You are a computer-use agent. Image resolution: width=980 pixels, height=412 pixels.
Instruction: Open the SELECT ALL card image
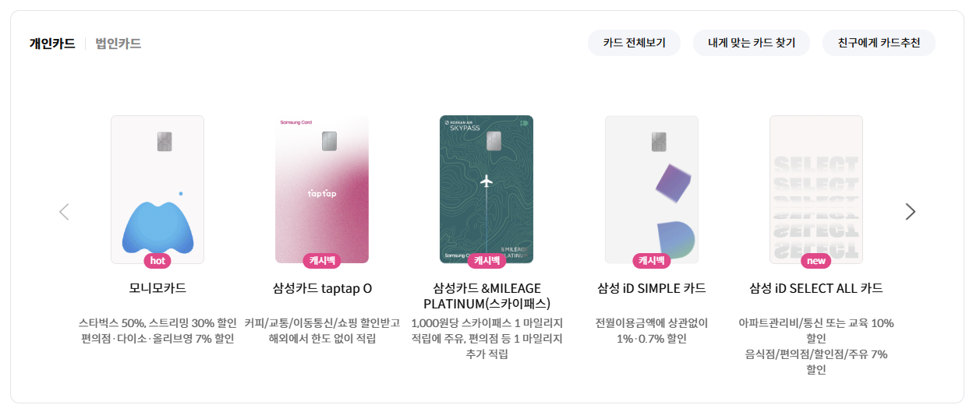coord(816,189)
